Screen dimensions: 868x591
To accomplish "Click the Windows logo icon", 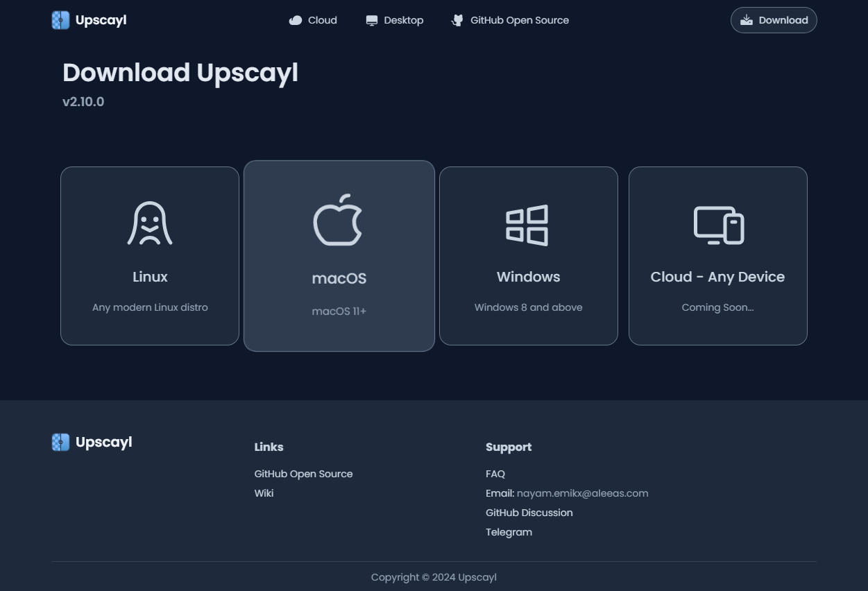I will [x=527, y=225].
